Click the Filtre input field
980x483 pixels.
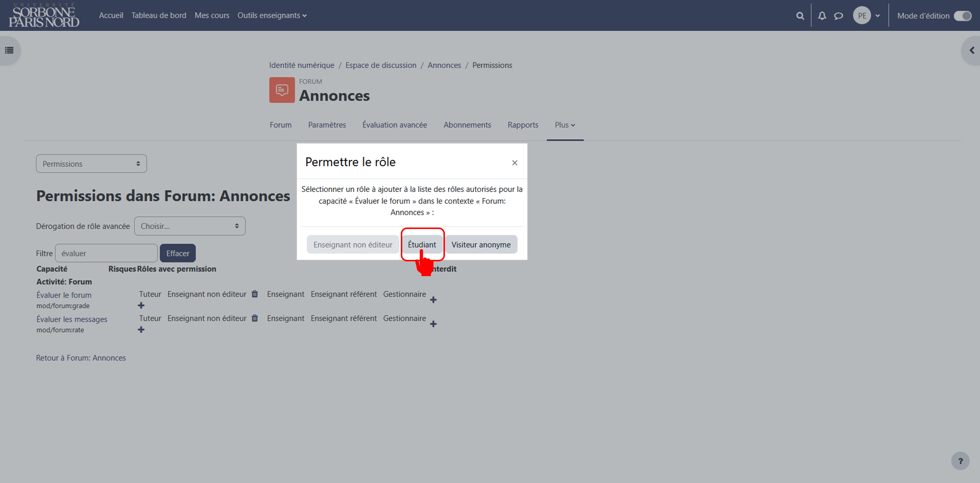point(106,254)
